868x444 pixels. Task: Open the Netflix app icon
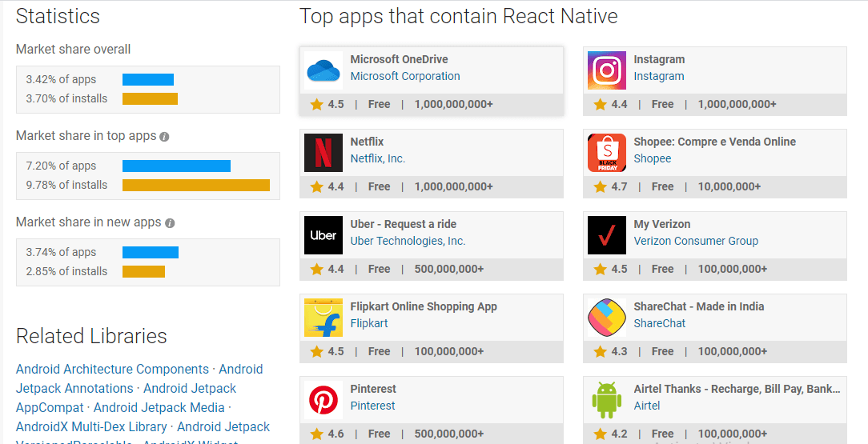323,153
